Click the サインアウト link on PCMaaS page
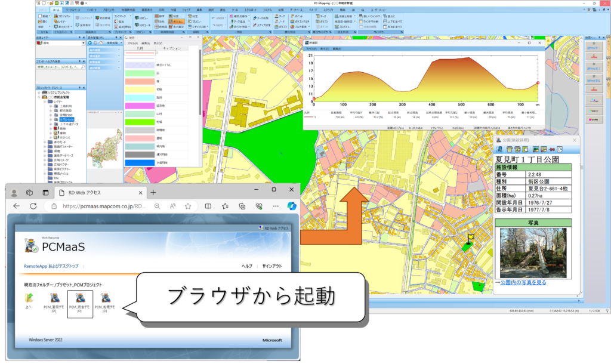611x364 pixels. tap(272, 266)
